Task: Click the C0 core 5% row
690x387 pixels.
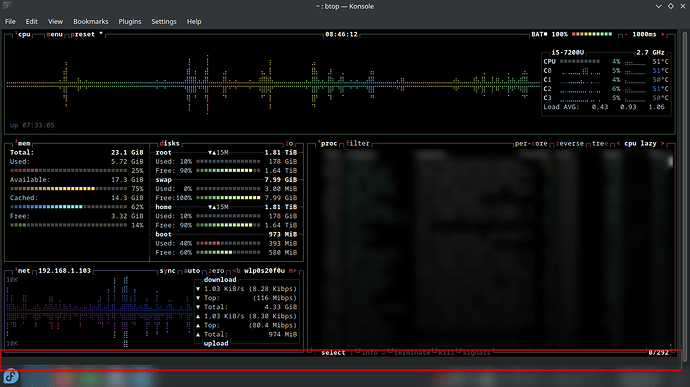Action: pyautogui.click(x=606, y=70)
